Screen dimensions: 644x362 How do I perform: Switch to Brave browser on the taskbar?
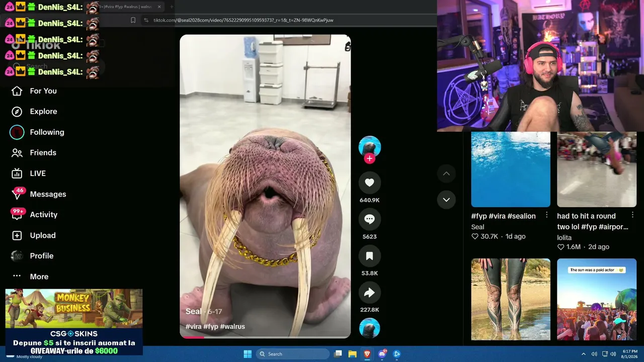click(367, 354)
